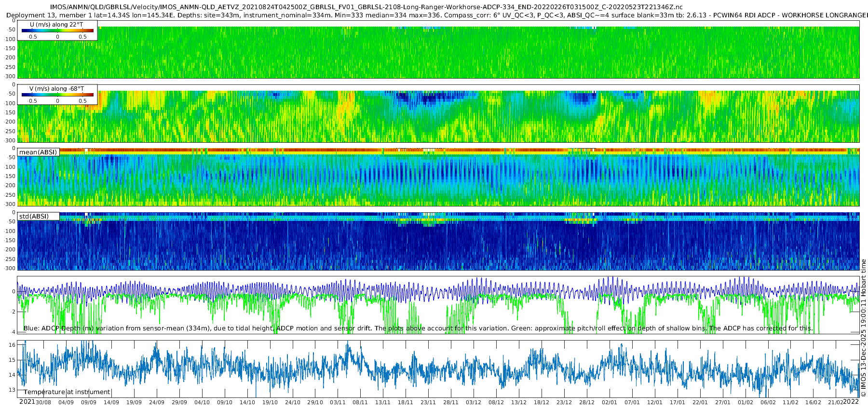Click the 27/01 date tick

723,402
